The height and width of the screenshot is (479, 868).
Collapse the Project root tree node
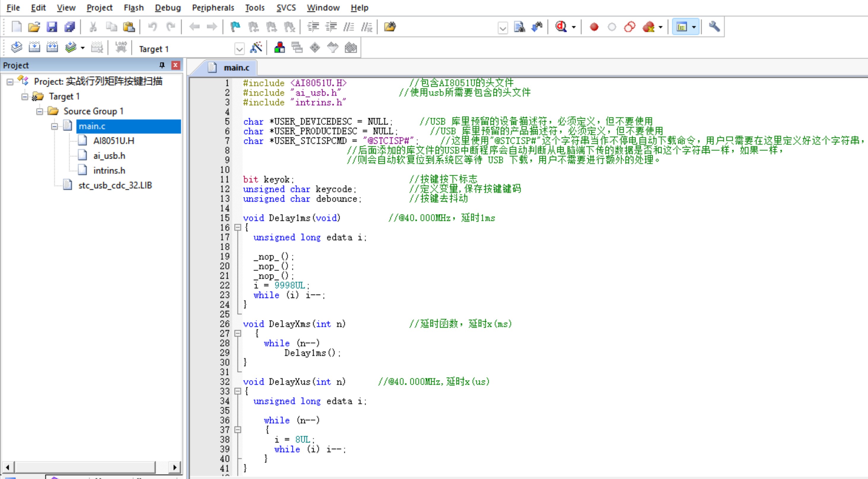click(10, 82)
